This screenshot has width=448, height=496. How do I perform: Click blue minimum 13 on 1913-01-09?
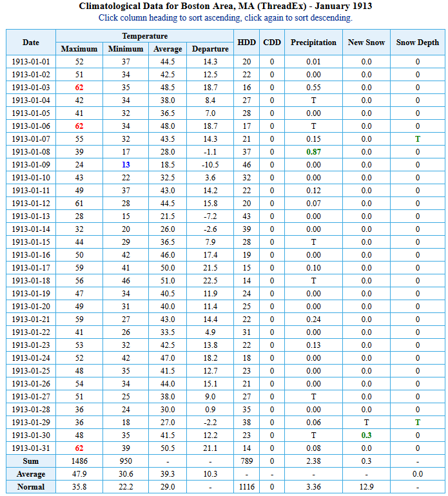tap(126, 165)
